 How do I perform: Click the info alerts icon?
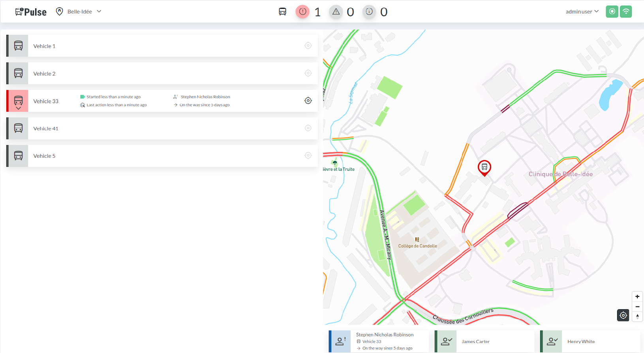[369, 12]
